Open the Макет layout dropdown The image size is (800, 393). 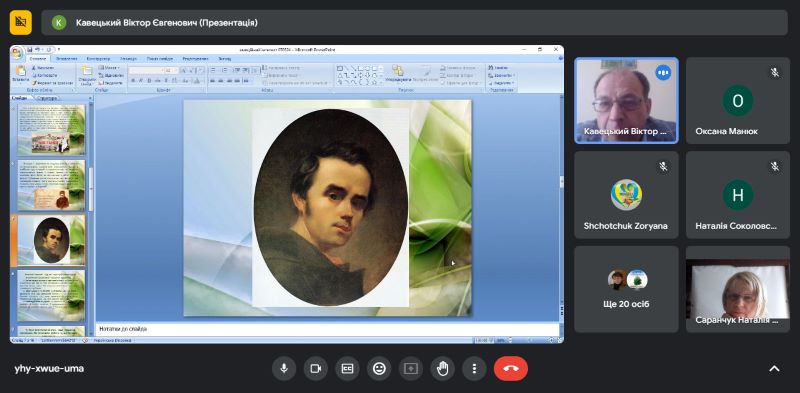point(109,68)
